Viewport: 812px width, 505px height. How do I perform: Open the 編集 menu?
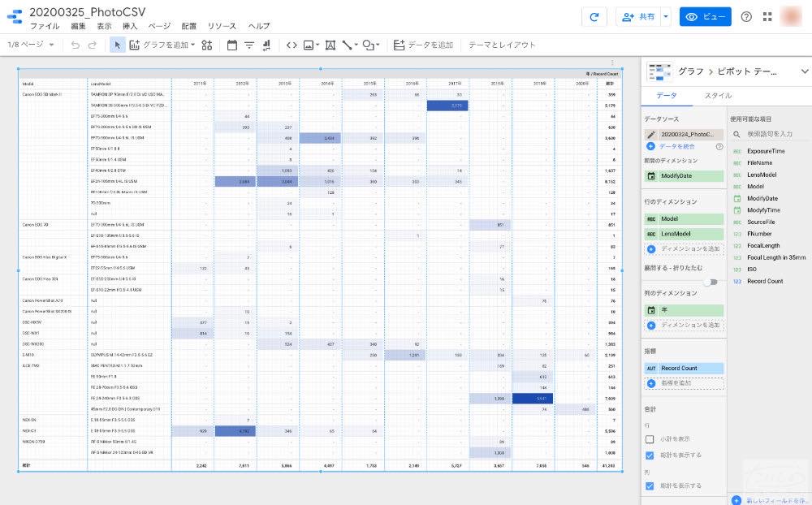78,26
